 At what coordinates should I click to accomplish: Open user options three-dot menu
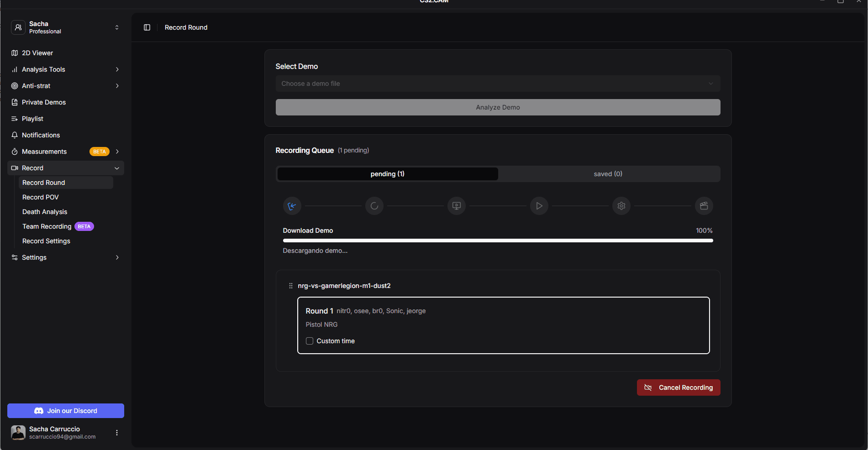[x=117, y=433]
